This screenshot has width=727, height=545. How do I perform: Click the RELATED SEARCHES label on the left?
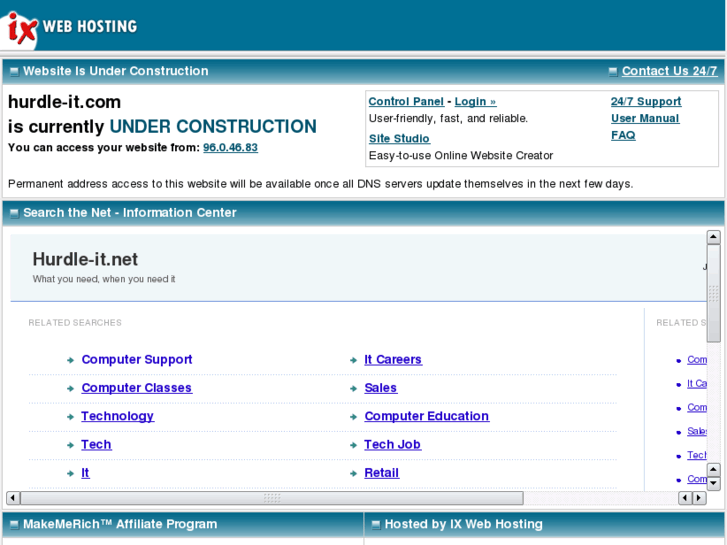pos(75,322)
